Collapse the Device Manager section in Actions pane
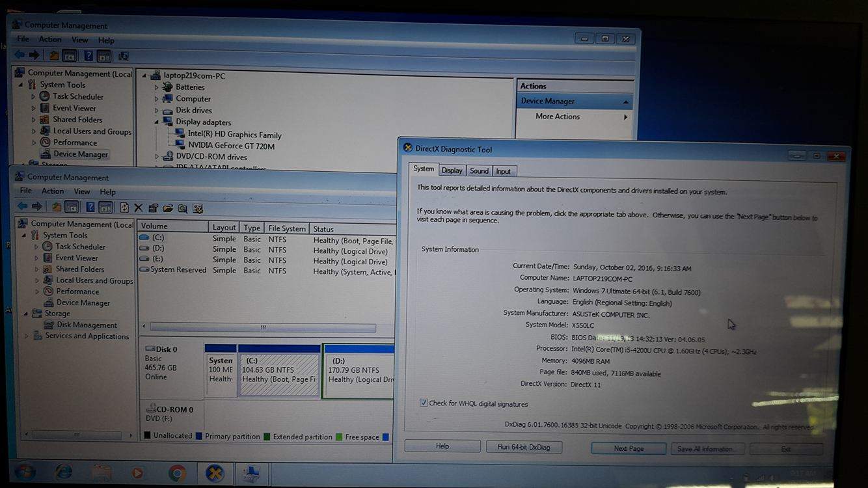Viewport: 868px width, 488px height. pos(625,102)
